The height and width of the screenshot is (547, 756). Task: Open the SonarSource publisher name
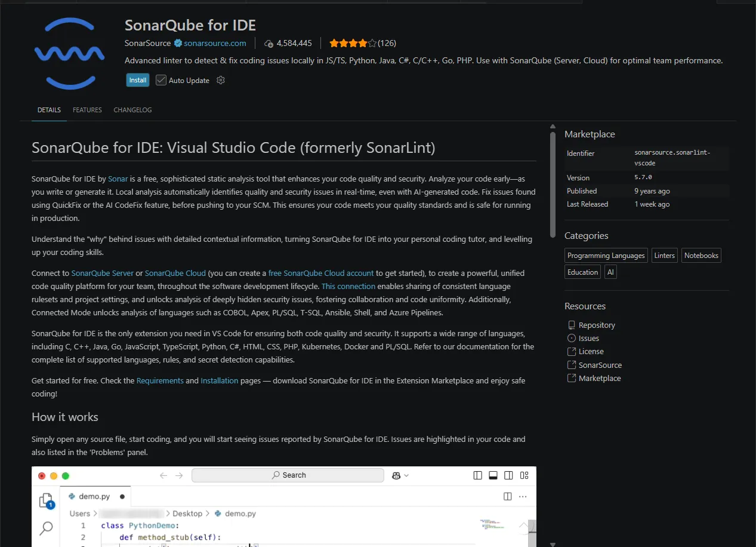click(x=148, y=43)
